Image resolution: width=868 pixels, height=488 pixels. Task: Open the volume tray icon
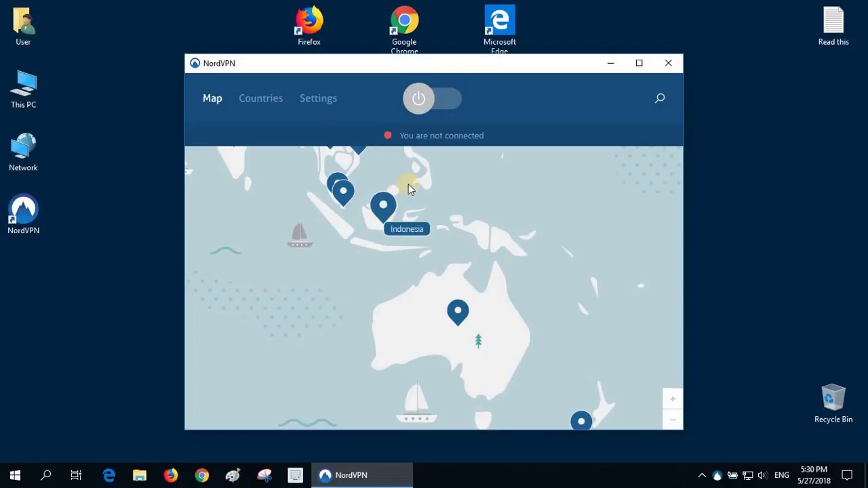coord(762,475)
